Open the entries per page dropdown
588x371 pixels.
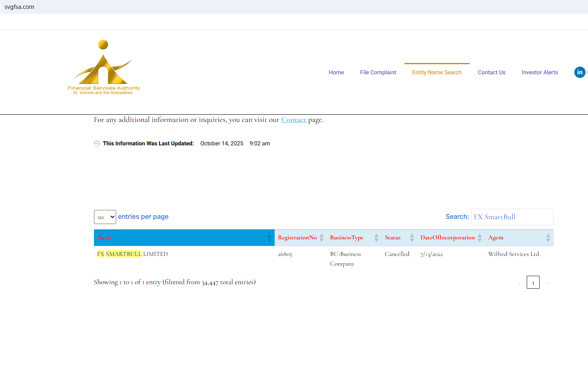click(x=105, y=217)
